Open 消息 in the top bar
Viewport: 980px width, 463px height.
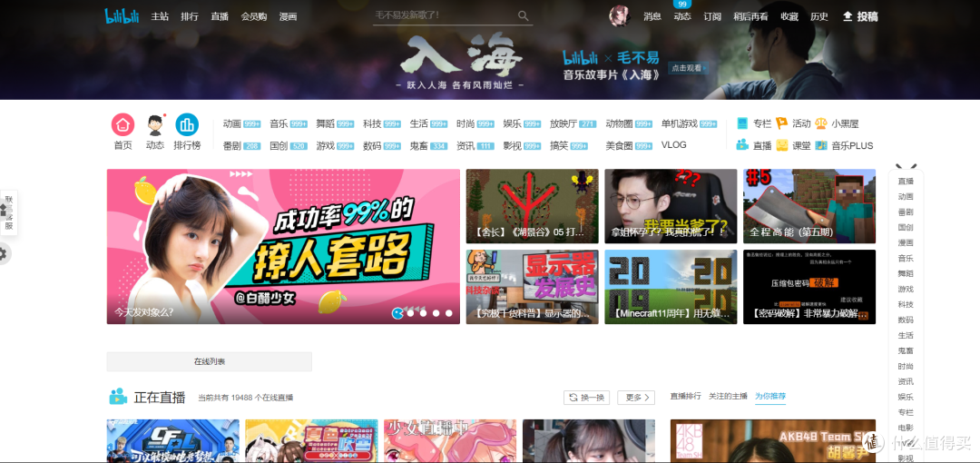652,16
